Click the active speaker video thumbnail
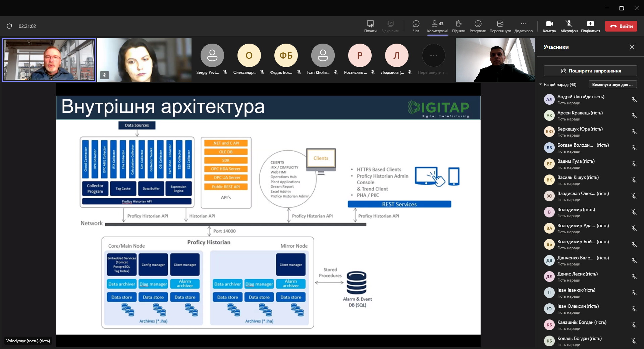 pos(49,60)
